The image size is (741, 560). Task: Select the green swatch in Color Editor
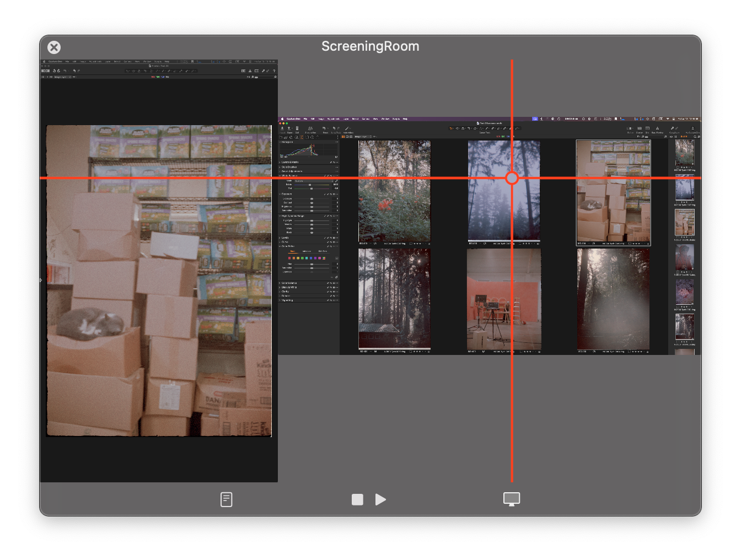click(x=302, y=258)
